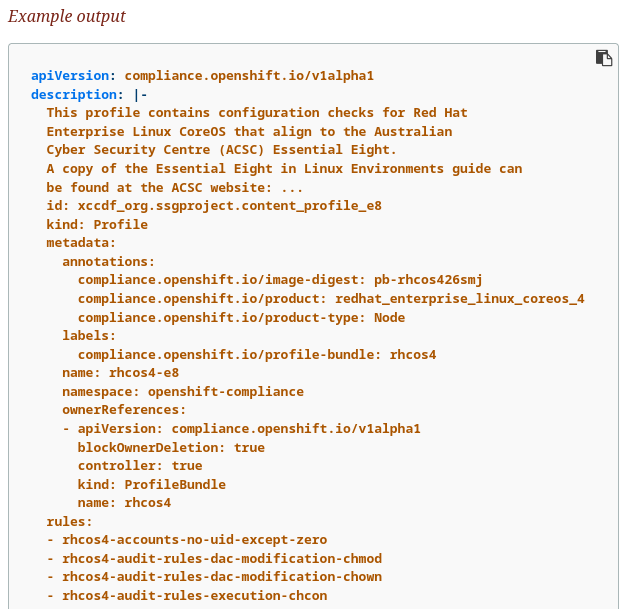The width and height of the screenshot is (631, 609).
Task: Click the 'labels:' key line
Action: click(x=89, y=335)
